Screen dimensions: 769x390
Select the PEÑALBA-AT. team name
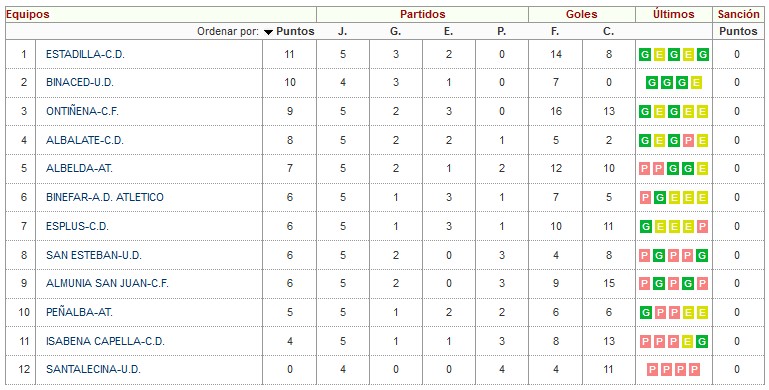[79, 312]
